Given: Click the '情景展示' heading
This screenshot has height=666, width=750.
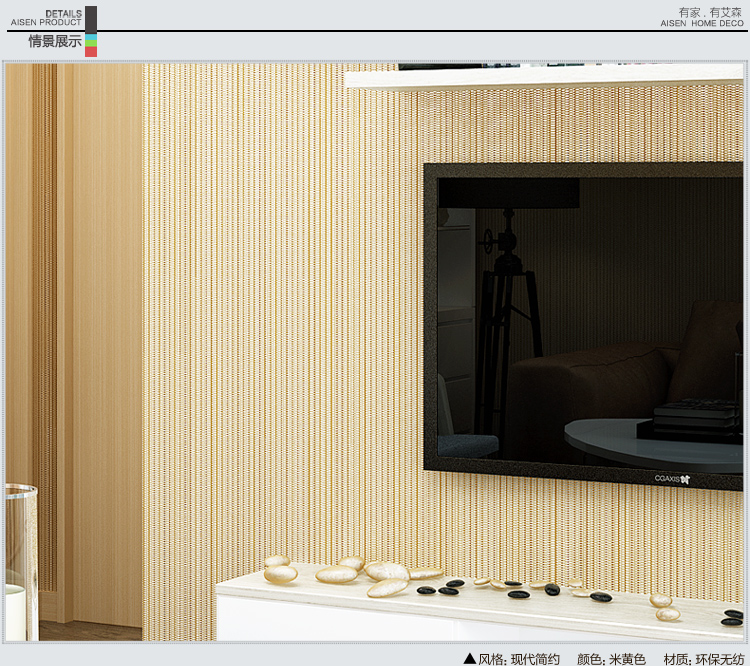Looking at the screenshot, I should [55, 41].
